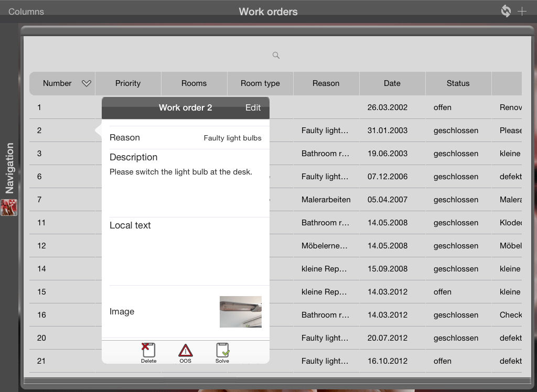Click the sync refresh icon

pyautogui.click(x=506, y=11)
